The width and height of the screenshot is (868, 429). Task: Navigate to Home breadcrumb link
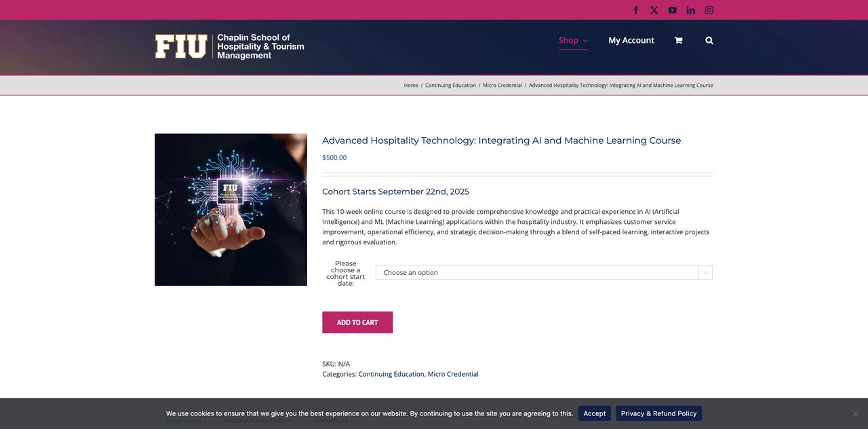coord(411,86)
